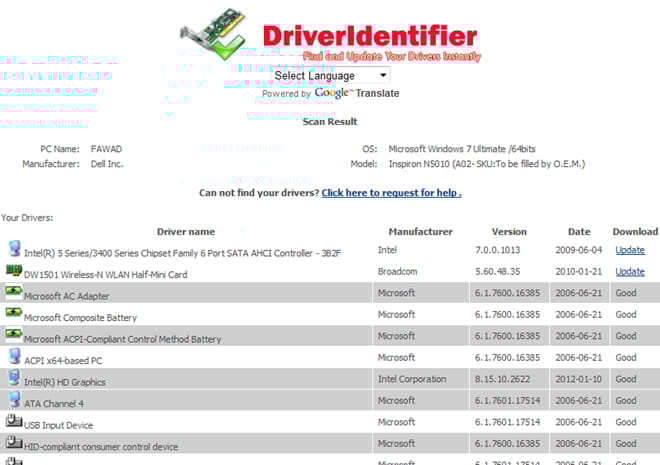Click 'Intel Corporation' manufacturer cell
Screen dimensions: 660x465
coord(412,379)
